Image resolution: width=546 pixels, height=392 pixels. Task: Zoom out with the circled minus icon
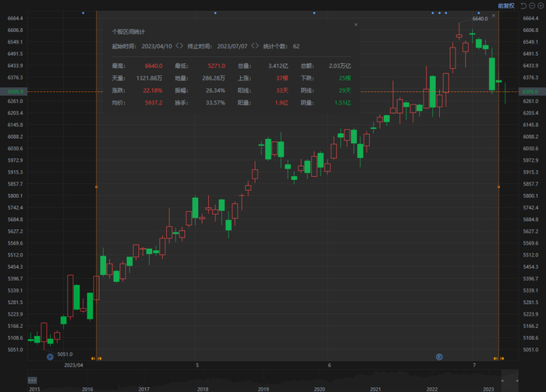click(x=532, y=6)
